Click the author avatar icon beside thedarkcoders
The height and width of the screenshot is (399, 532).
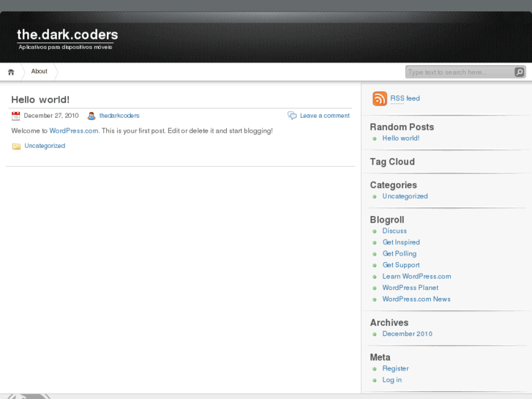[91, 116]
